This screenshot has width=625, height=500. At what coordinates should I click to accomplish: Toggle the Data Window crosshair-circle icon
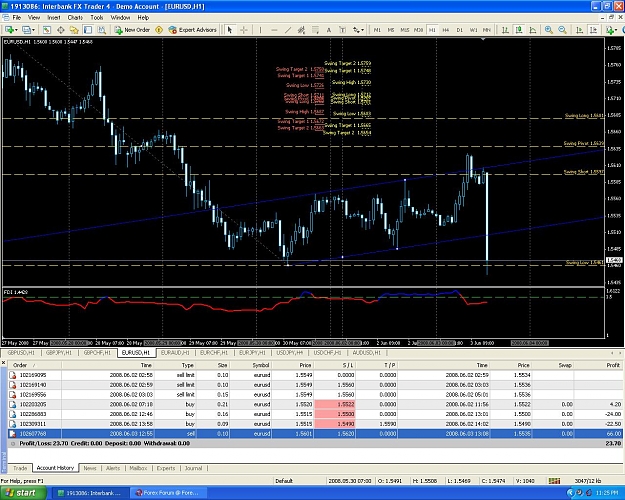point(61,30)
